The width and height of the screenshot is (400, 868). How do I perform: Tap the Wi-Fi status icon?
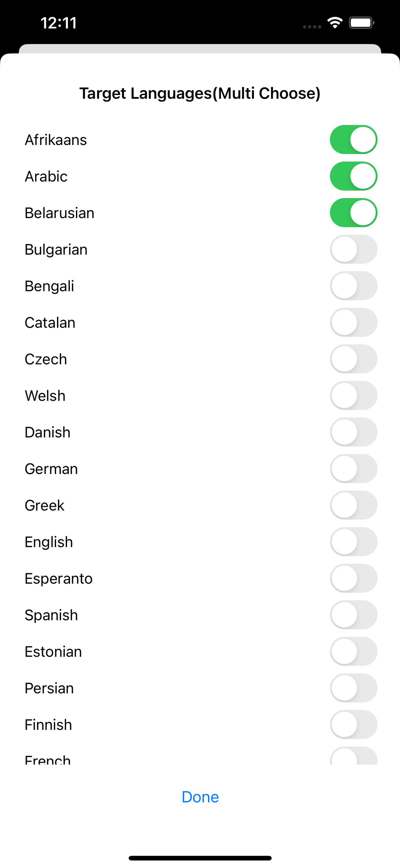coord(335,23)
